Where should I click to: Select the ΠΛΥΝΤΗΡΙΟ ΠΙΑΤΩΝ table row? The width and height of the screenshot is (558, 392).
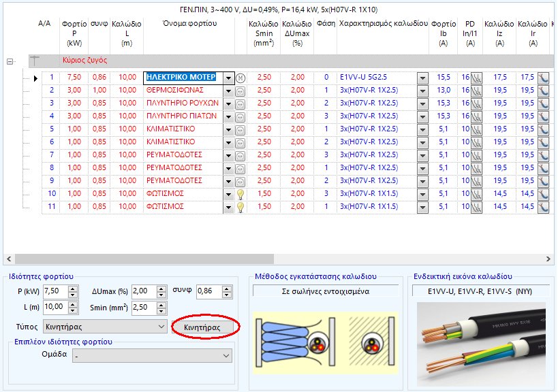coord(184,116)
